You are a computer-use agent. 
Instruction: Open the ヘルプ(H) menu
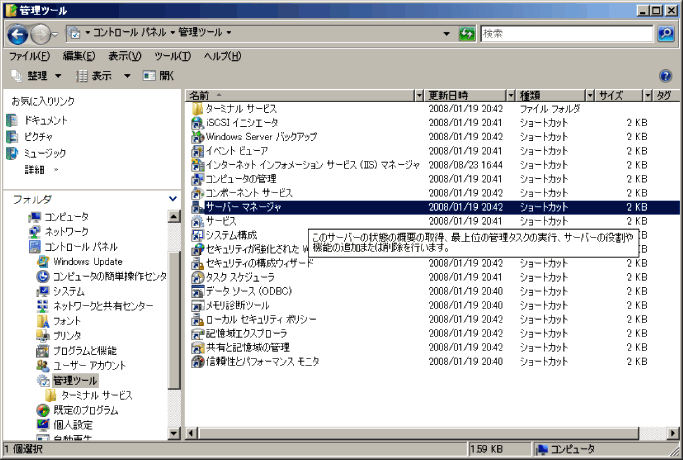coord(222,56)
